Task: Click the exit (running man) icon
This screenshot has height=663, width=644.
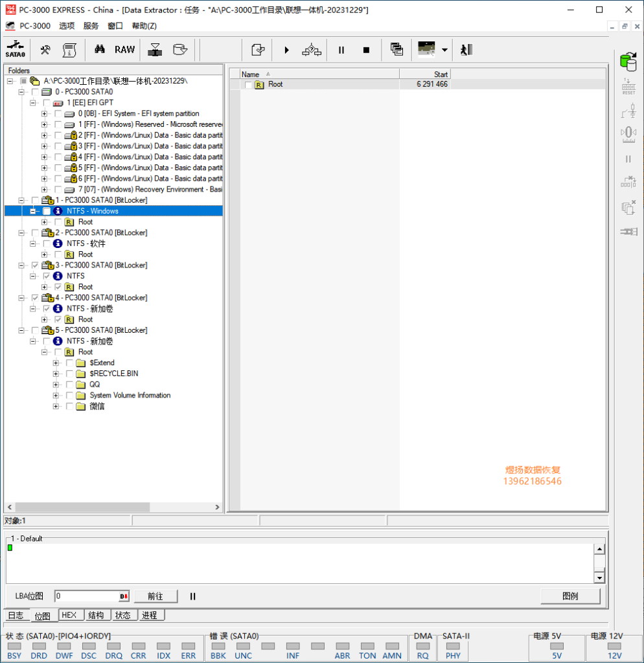Action: [x=466, y=50]
